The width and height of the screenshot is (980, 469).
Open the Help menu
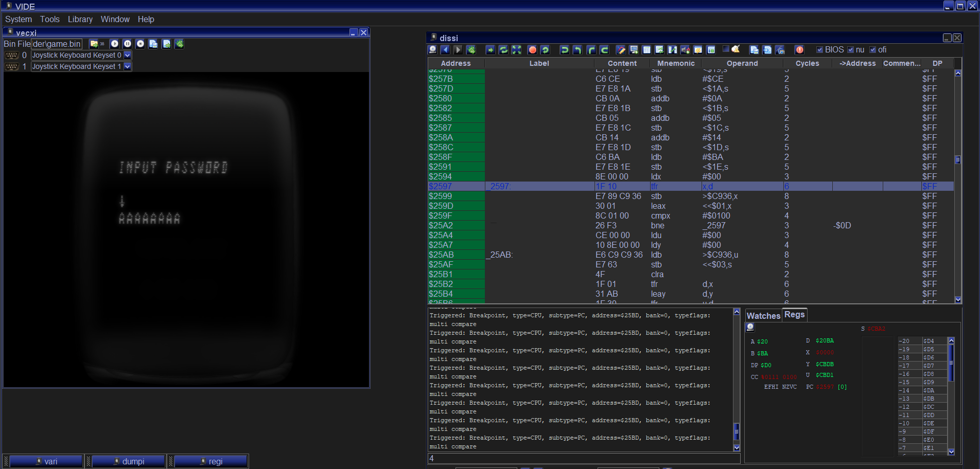point(146,19)
